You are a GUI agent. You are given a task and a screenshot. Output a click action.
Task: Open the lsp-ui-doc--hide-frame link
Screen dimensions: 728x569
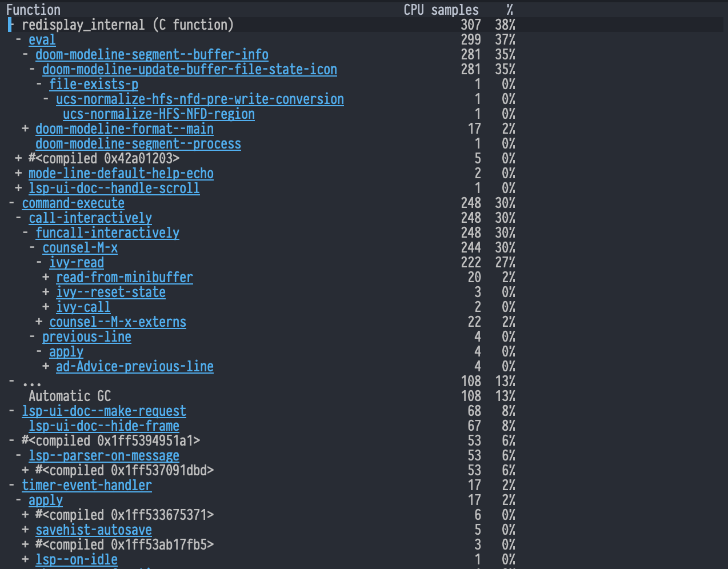[x=104, y=426]
